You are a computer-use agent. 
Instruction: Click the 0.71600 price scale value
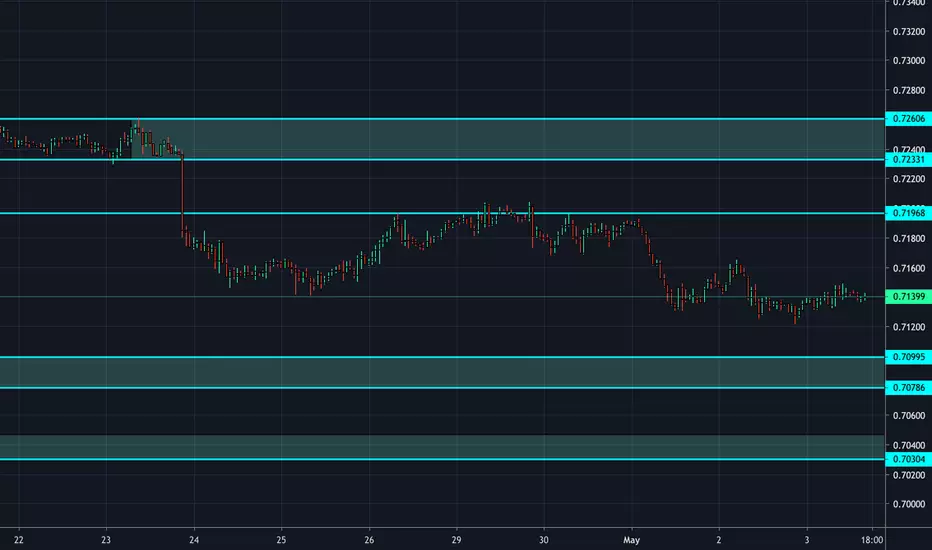click(x=909, y=268)
